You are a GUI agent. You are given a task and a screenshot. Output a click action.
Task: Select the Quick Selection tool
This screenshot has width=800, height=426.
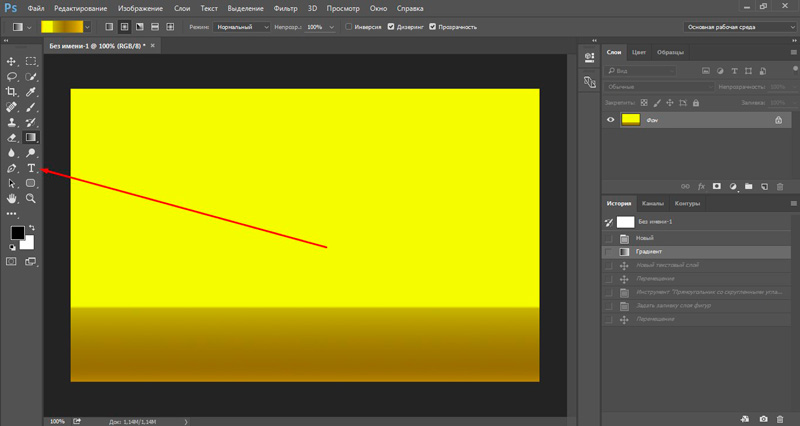(31, 77)
